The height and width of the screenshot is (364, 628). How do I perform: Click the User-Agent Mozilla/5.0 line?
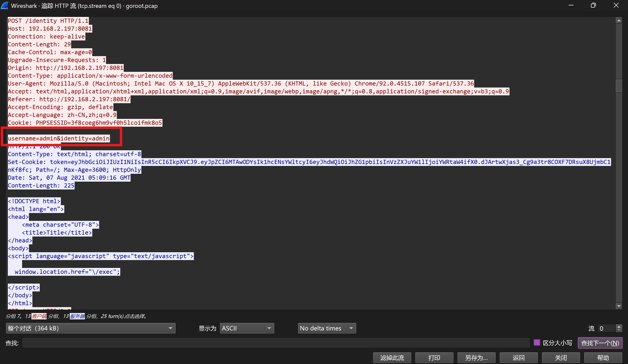(x=241, y=84)
